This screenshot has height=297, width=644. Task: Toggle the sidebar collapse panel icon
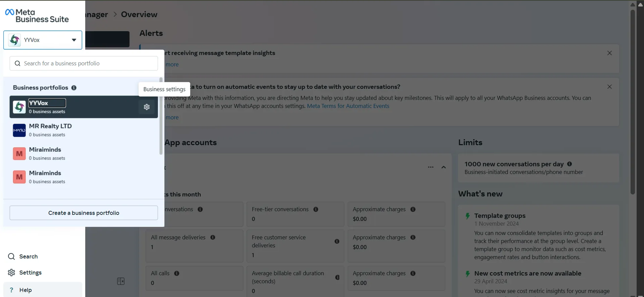121,281
